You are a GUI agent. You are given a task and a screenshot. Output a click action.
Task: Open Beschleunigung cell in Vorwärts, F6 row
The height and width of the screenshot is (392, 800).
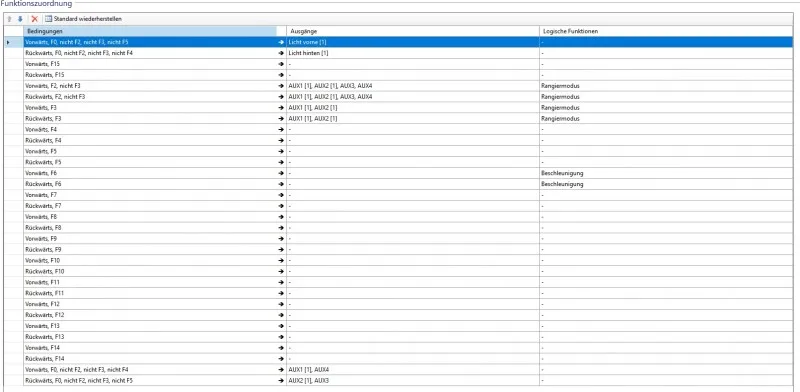[666, 173]
